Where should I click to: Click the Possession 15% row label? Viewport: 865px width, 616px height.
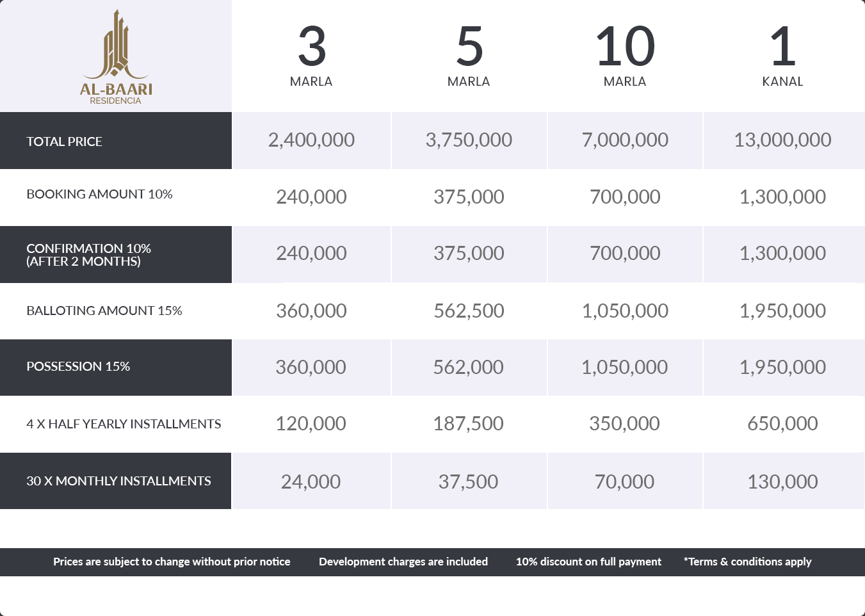click(78, 366)
